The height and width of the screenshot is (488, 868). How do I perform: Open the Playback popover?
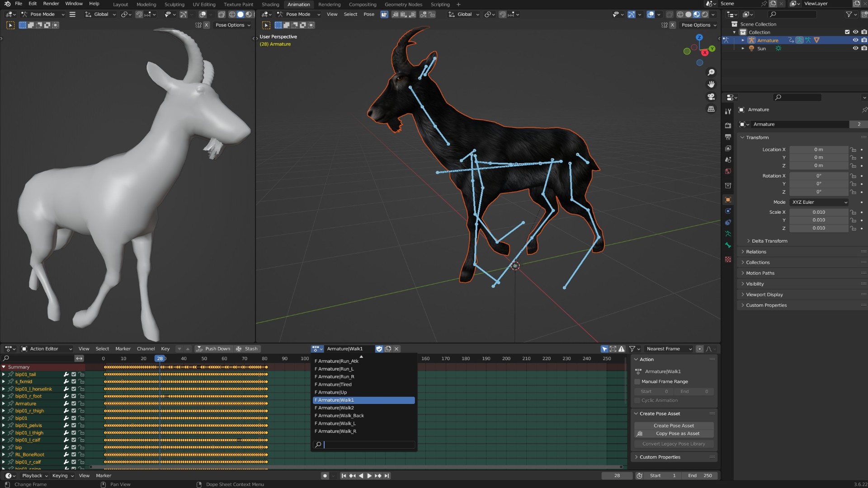coord(35,476)
